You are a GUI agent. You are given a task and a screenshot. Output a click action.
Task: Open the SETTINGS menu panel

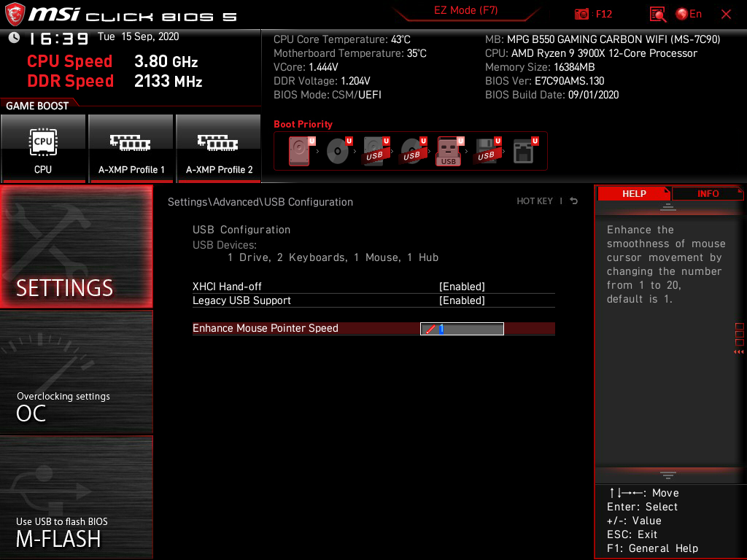click(x=76, y=246)
